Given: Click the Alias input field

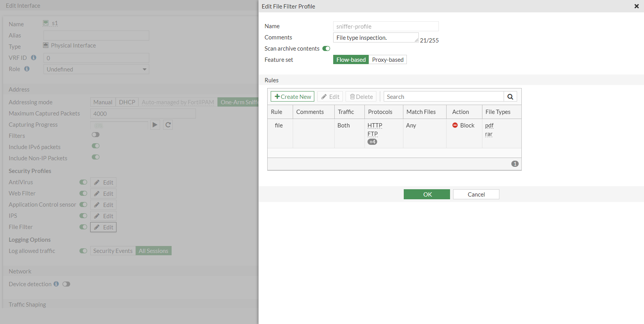Looking at the screenshot, I should pos(96,36).
